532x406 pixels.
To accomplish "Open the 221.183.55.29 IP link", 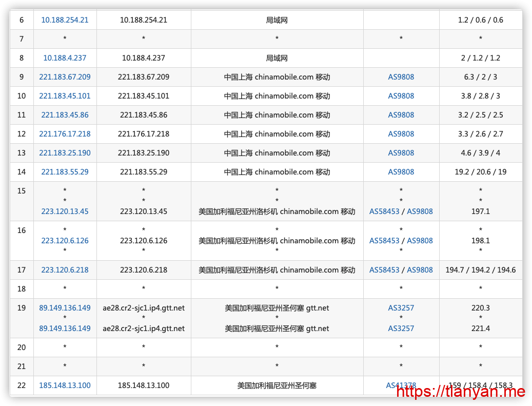I will coord(65,172).
